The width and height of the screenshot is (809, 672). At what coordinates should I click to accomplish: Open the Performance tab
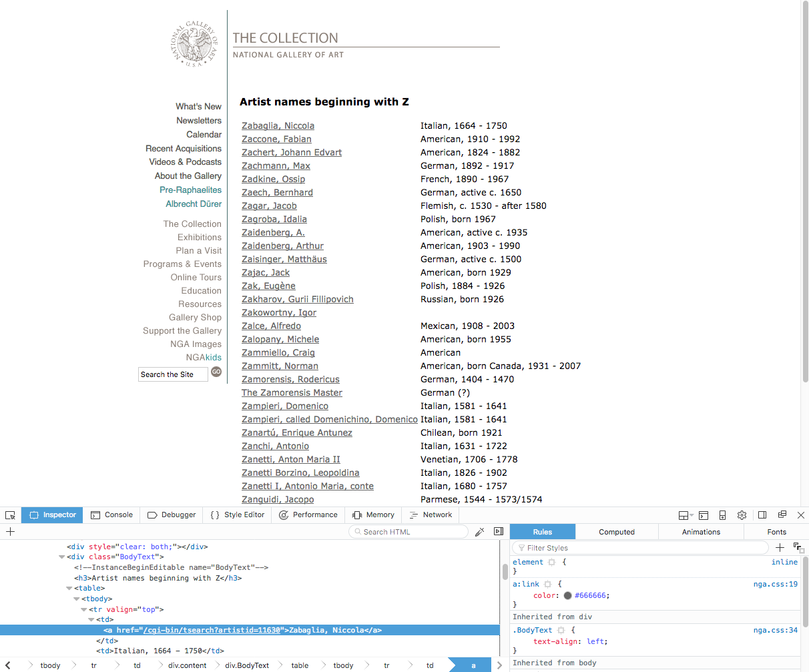click(308, 515)
